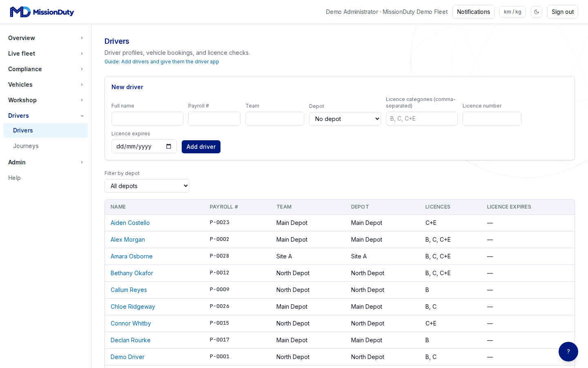Click C+E licence in Connor Whitby row
The width and height of the screenshot is (588, 368).
click(x=431, y=323)
